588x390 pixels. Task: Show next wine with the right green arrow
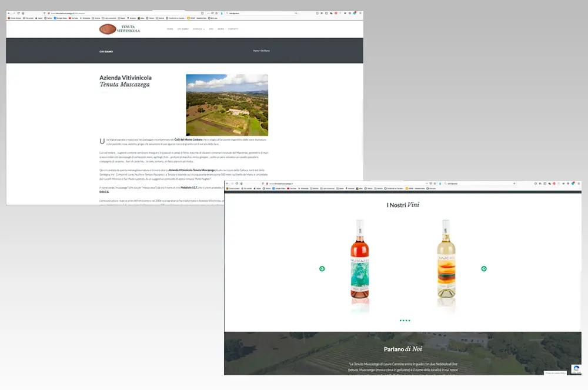click(x=484, y=268)
